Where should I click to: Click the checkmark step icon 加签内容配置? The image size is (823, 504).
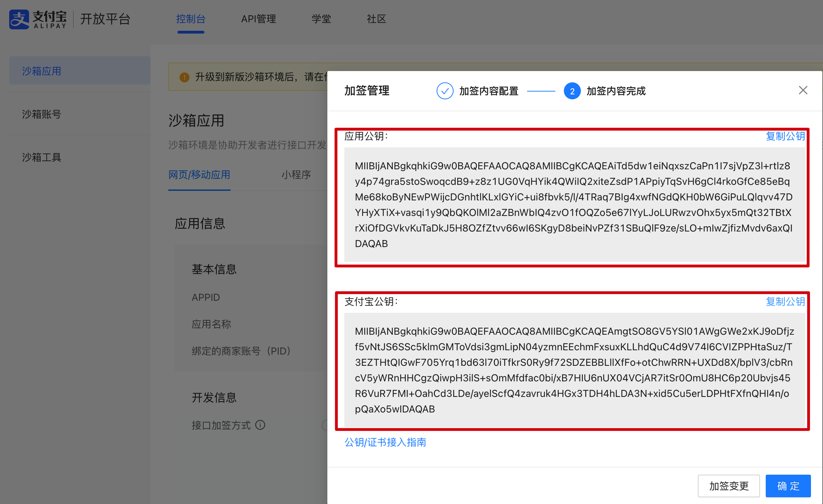[445, 91]
